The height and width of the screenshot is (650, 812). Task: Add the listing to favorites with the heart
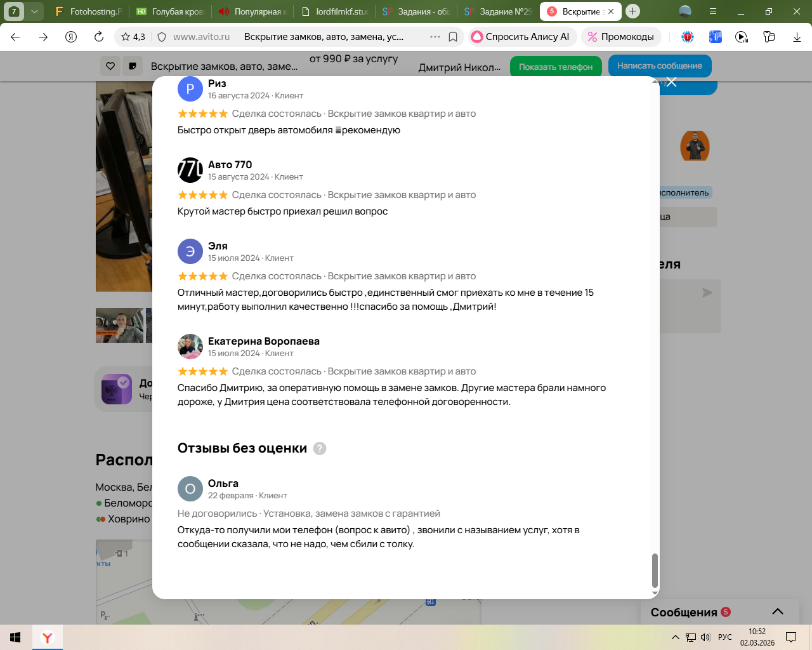(x=110, y=66)
